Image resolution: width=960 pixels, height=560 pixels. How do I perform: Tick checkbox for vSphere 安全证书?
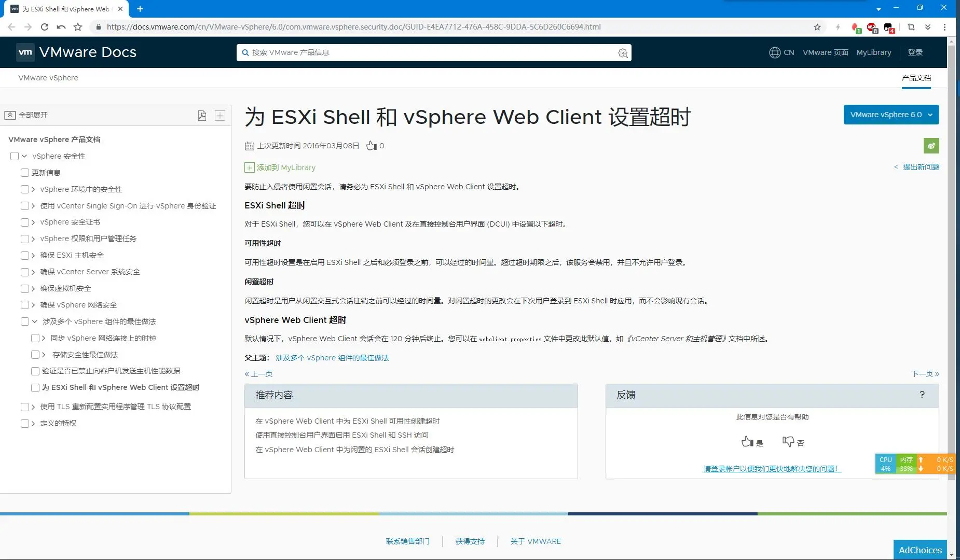[x=25, y=222]
